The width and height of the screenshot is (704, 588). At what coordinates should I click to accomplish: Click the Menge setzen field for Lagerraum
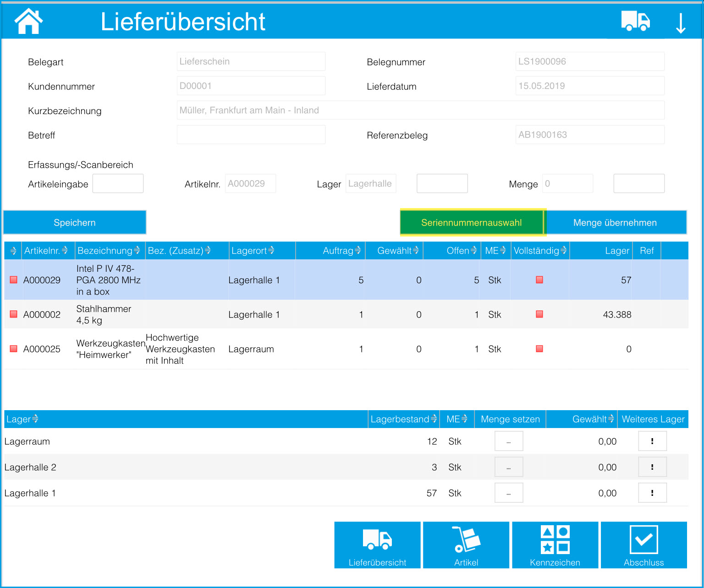click(x=508, y=441)
